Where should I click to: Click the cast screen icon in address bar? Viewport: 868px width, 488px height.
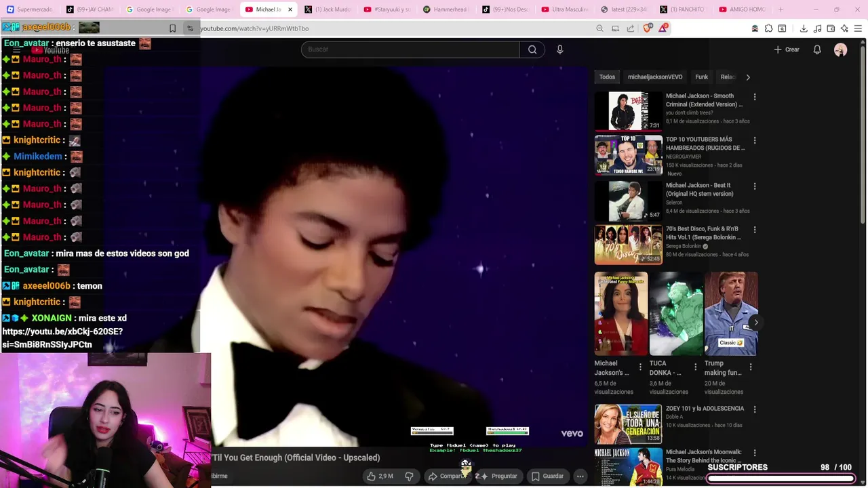coord(615,28)
